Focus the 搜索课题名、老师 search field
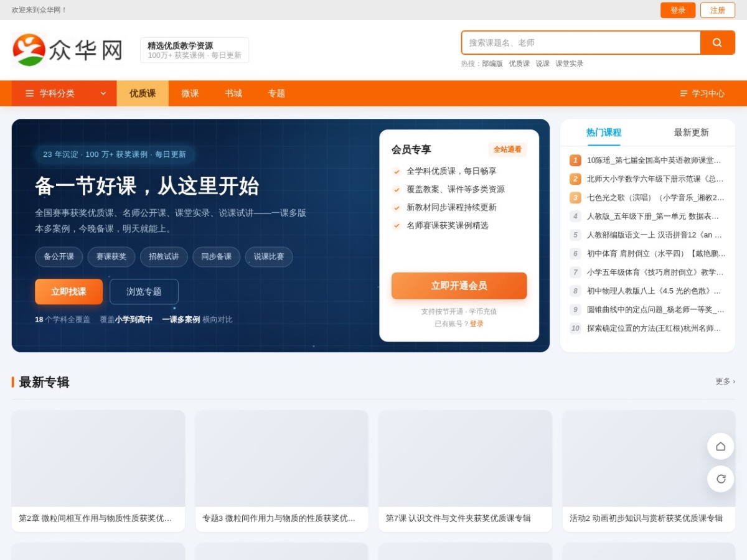This screenshot has width=747, height=560. 581,43
